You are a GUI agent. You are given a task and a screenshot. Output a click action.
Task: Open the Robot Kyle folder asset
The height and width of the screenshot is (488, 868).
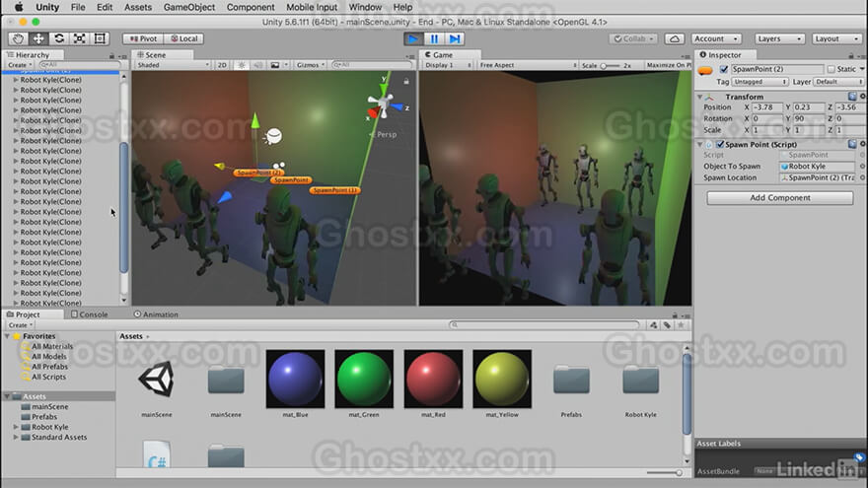pos(640,380)
